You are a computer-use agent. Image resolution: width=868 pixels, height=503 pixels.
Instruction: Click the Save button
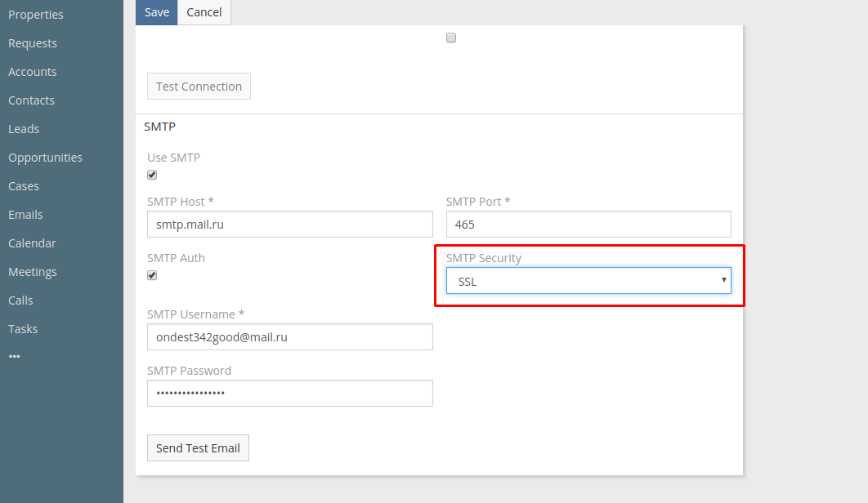(156, 12)
